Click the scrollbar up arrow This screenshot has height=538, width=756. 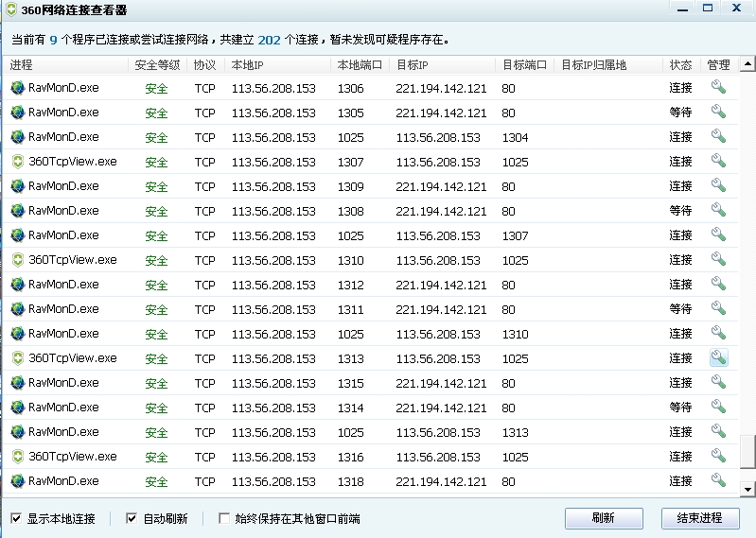click(x=747, y=63)
